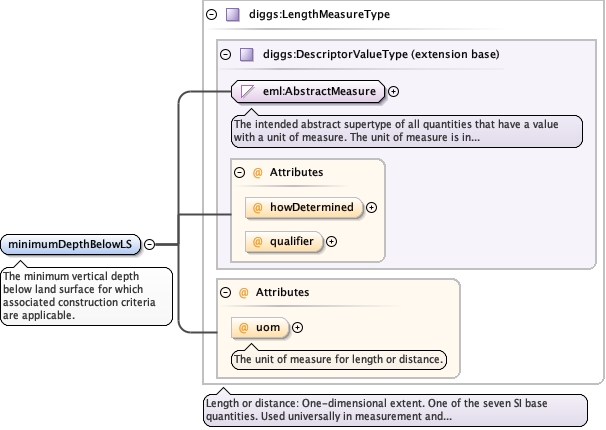Screen dimensions: 606x430
Task: Collapse the diggs:LengthMeasureType container
Action: coord(211,15)
